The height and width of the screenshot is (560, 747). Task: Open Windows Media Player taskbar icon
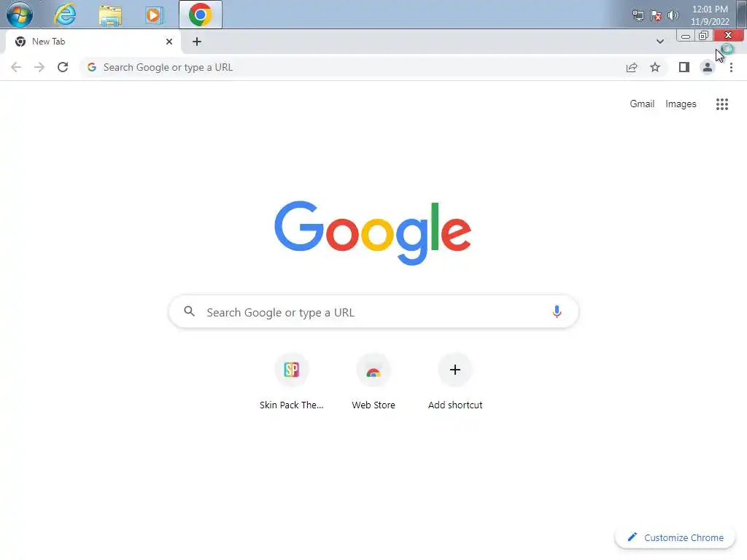(155, 15)
